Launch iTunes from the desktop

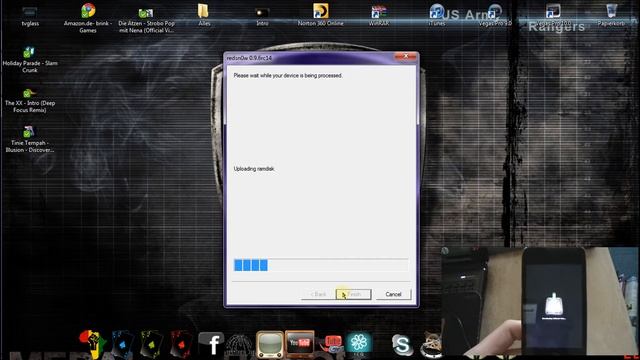pos(437,16)
